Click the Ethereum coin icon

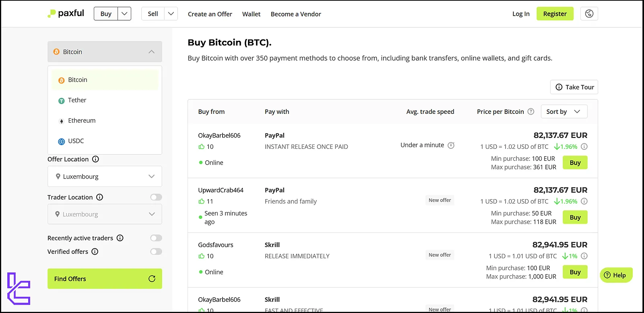point(62,121)
